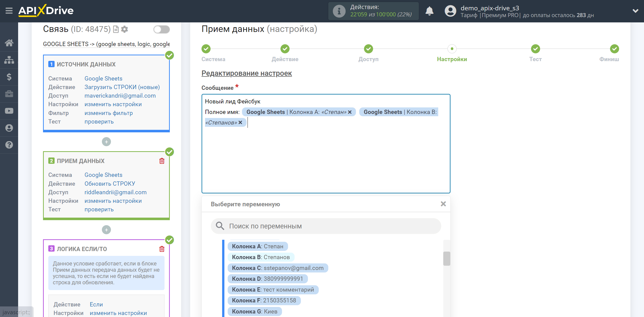Open the hamburger menu

[9, 11]
